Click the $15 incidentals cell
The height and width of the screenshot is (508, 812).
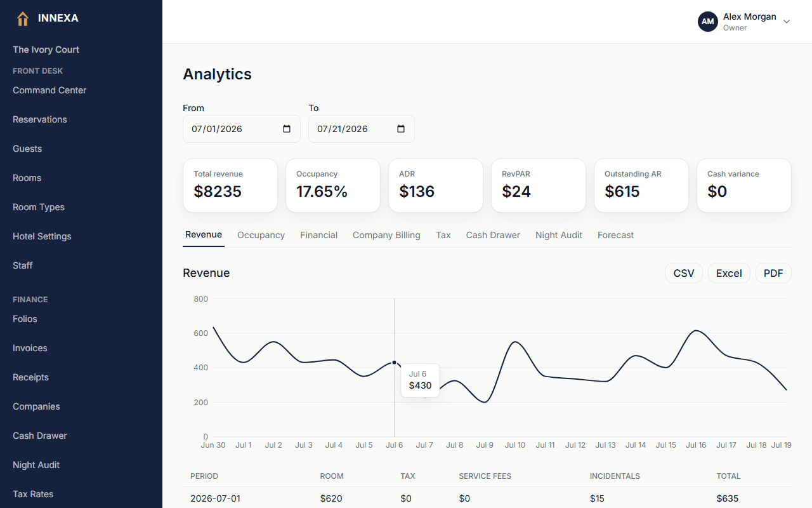point(597,498)
